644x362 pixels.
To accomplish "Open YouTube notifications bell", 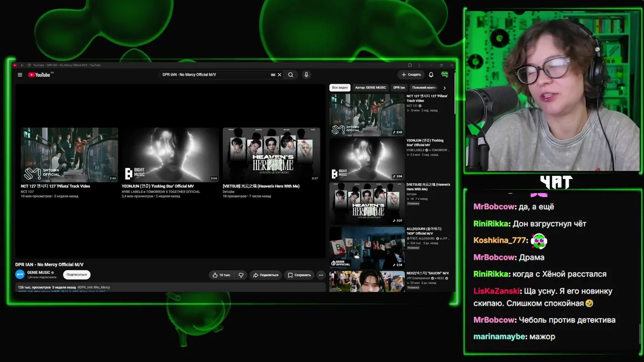I will click(431, 75).
